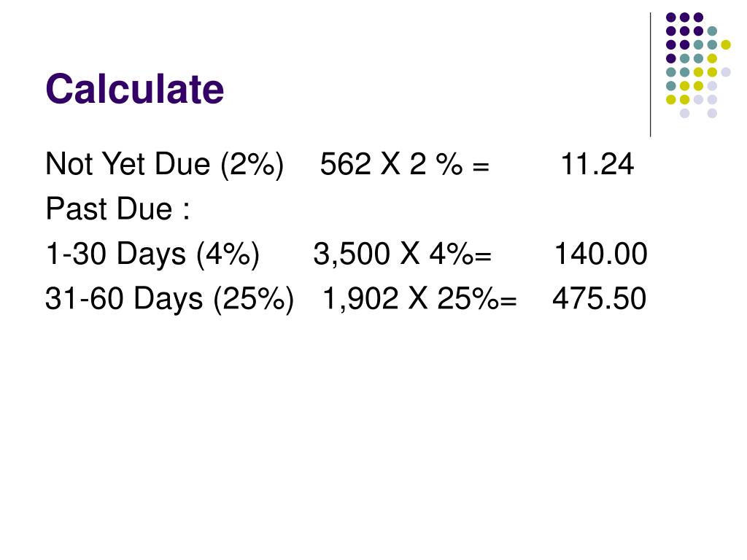Click the Past Due : heading text

[117, 209]
